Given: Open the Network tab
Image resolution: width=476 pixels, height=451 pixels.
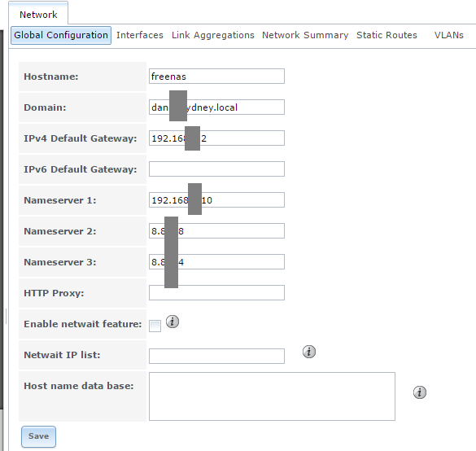Looking at the screenshot, I should [x=38, y=15].
